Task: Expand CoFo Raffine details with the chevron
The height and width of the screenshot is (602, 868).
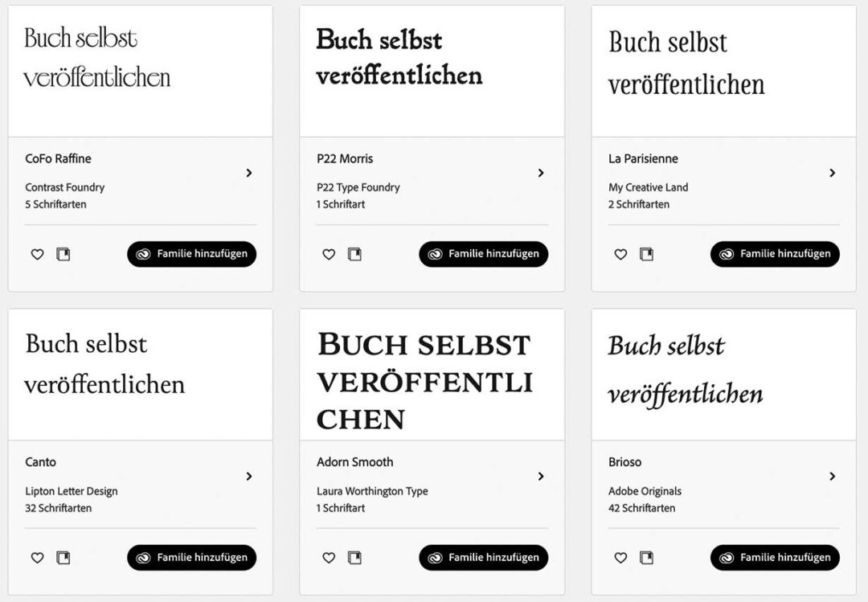Action: [x=249, y=173]
